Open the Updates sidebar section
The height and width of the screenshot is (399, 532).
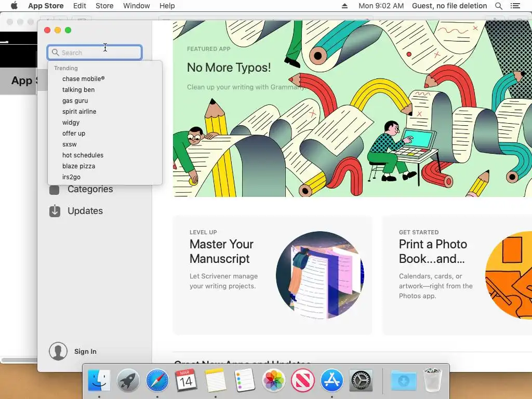[85, 211]
